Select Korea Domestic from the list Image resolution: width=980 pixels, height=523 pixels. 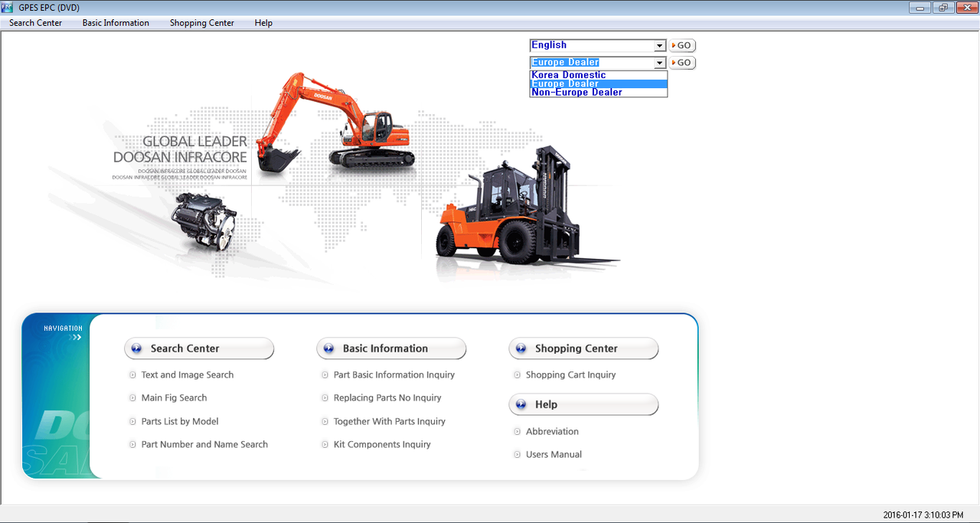599,75
